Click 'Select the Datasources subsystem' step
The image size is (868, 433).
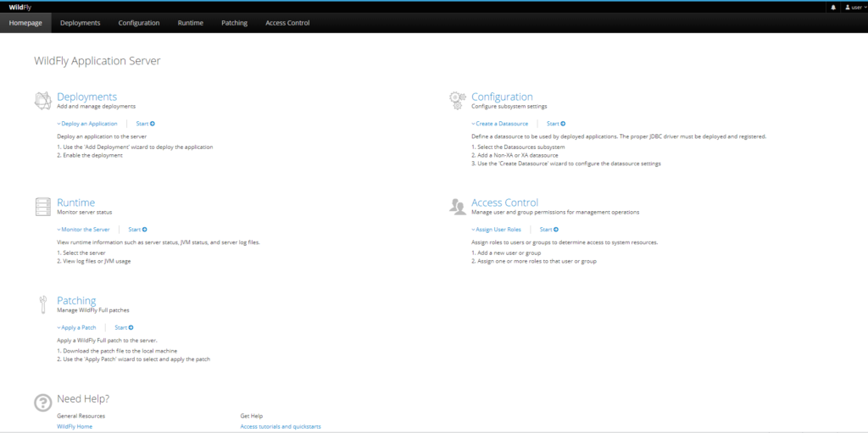(x=518, y=147)
